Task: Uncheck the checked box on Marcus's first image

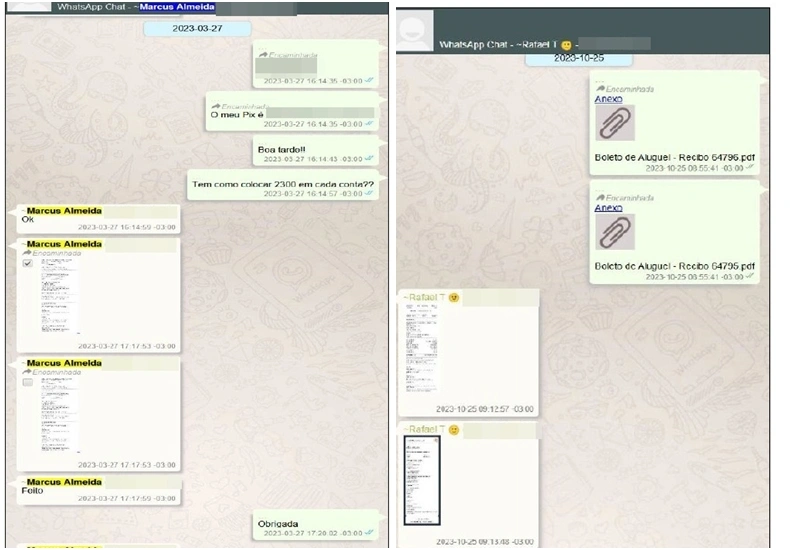Action: click(x=28, y=263)
